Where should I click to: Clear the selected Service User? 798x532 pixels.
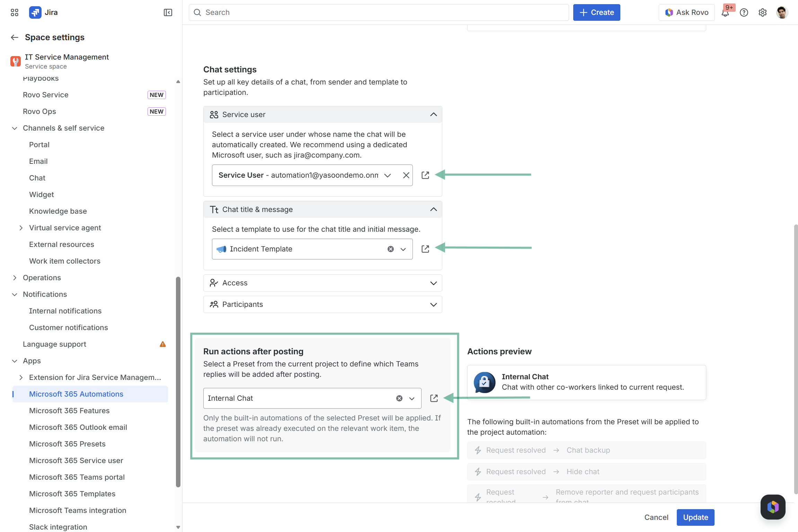406,175
